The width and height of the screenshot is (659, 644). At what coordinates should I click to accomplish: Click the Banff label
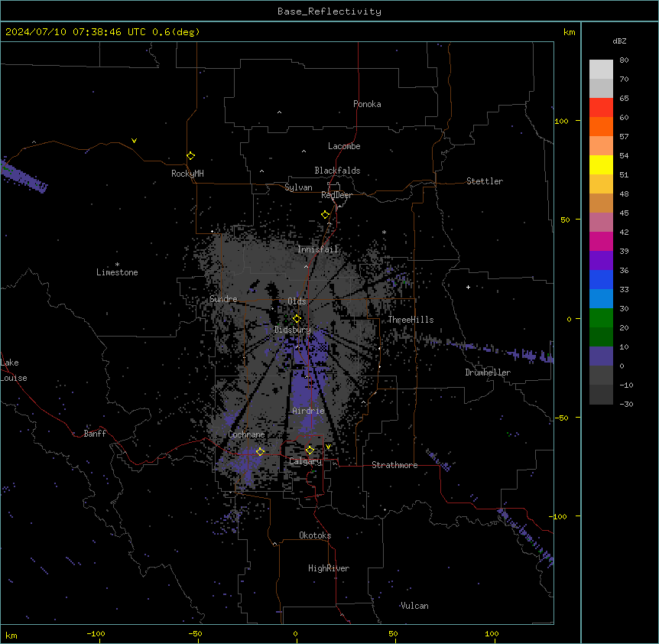coord(95,434)
